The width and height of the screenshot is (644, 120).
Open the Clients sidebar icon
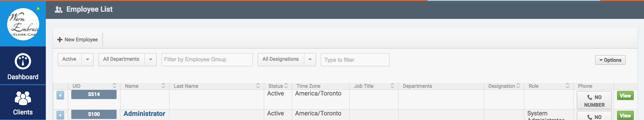23,98
